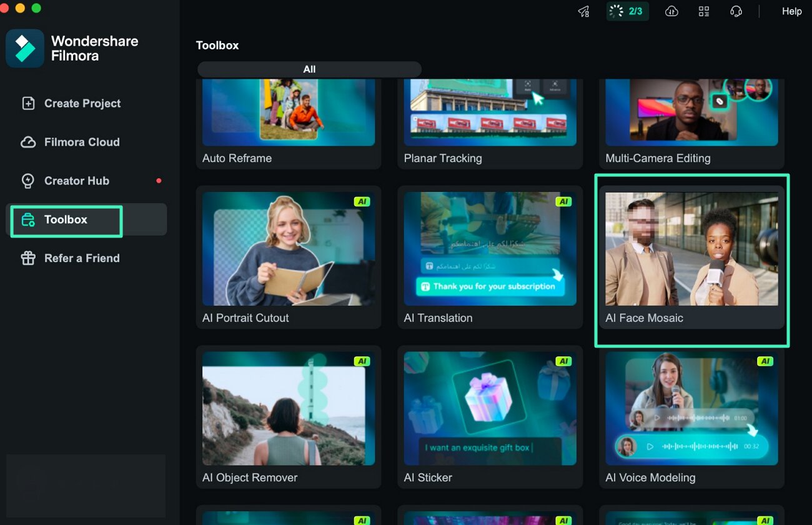The height and width of the screenshot is (525, 812).
Task: Select Toolbox in the sidebar
Action: [86, 220]
